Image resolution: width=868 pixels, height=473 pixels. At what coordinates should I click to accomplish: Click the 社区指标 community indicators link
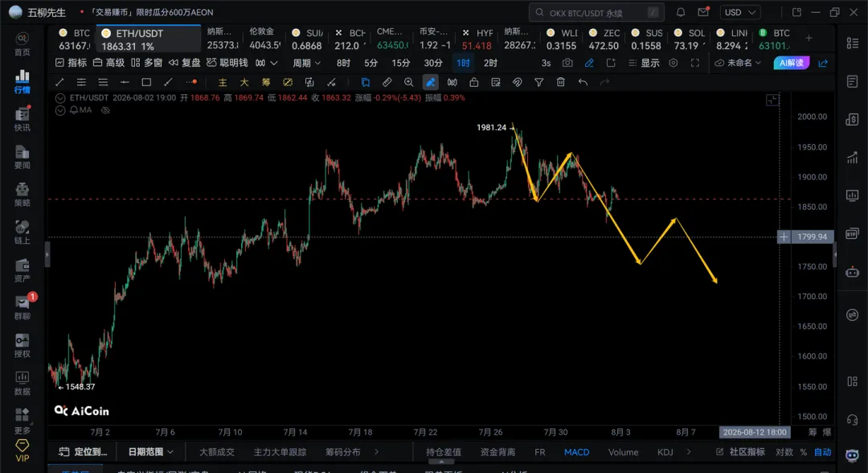pyautogui.click(x=741, y=452)
